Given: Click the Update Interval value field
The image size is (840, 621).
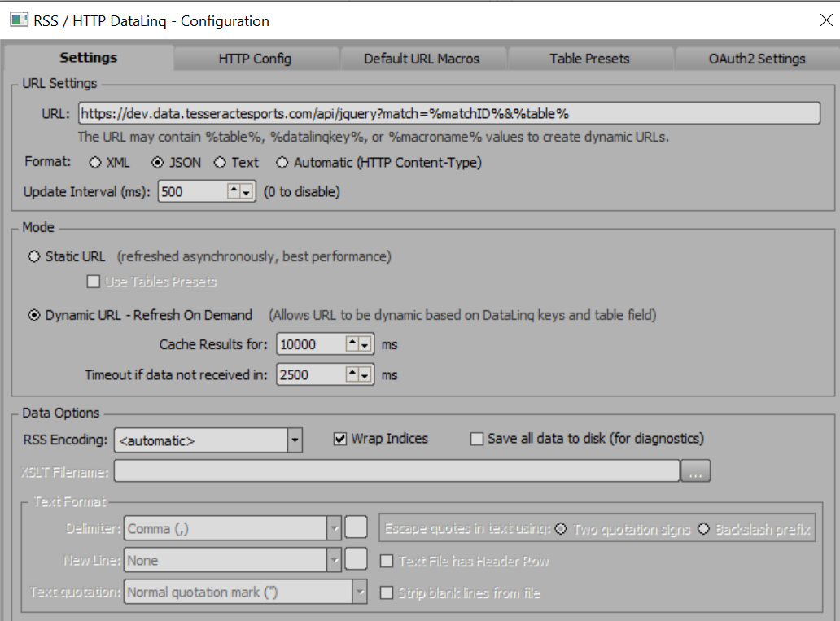Looking at the screenshot, I should (x=192, y=192).
